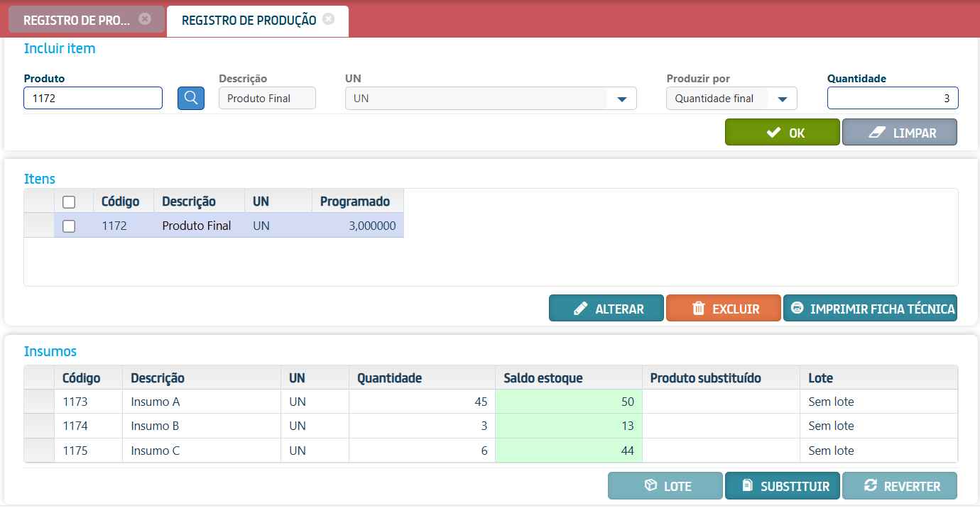
Task: Click the eraser icon on LIMPAR button
Action: tap(878, 132)
